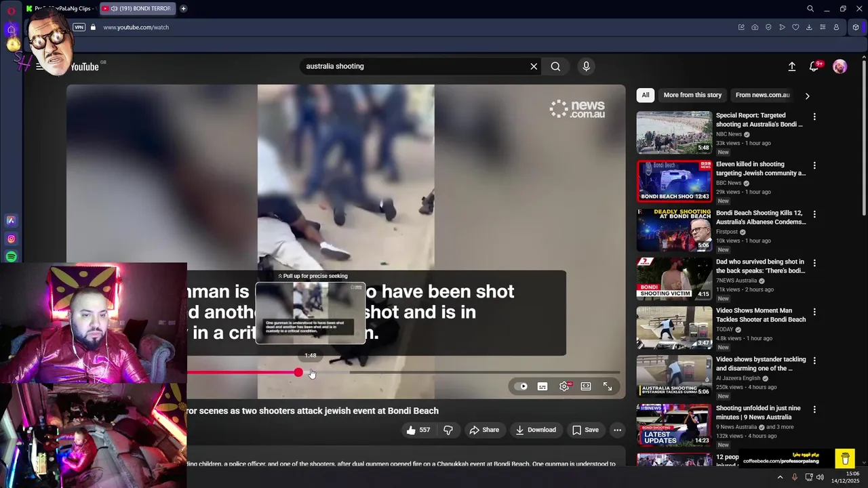This screenshot has width=868, height=488.
Task: Bookmark page with the heart icon
Action: (x=795, y=27)
